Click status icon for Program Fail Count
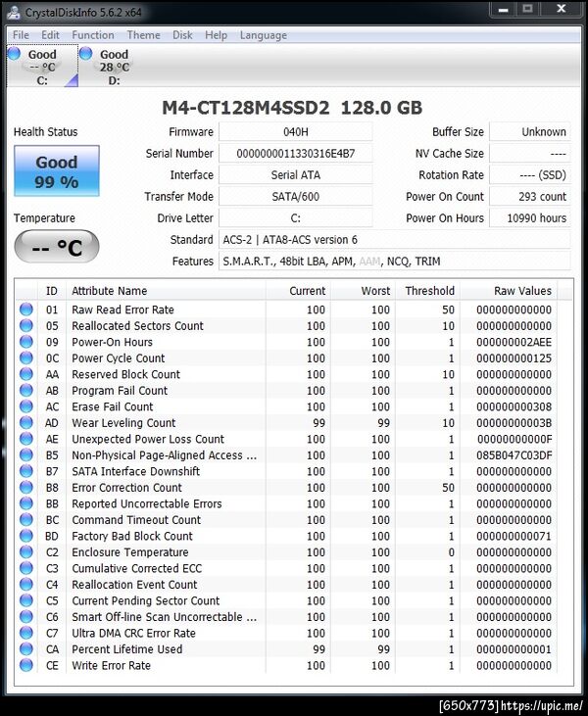588x716 pixels. tap(26, 391)
